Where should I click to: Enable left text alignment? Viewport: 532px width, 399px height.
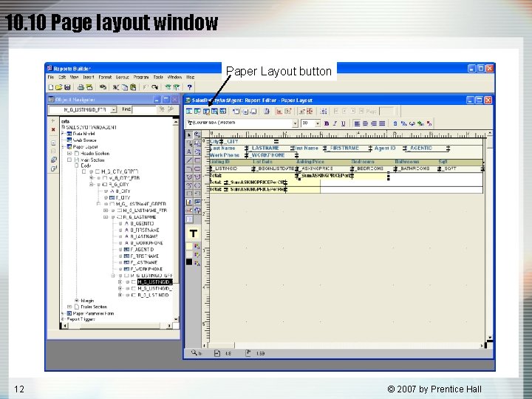tap(357, 123)
